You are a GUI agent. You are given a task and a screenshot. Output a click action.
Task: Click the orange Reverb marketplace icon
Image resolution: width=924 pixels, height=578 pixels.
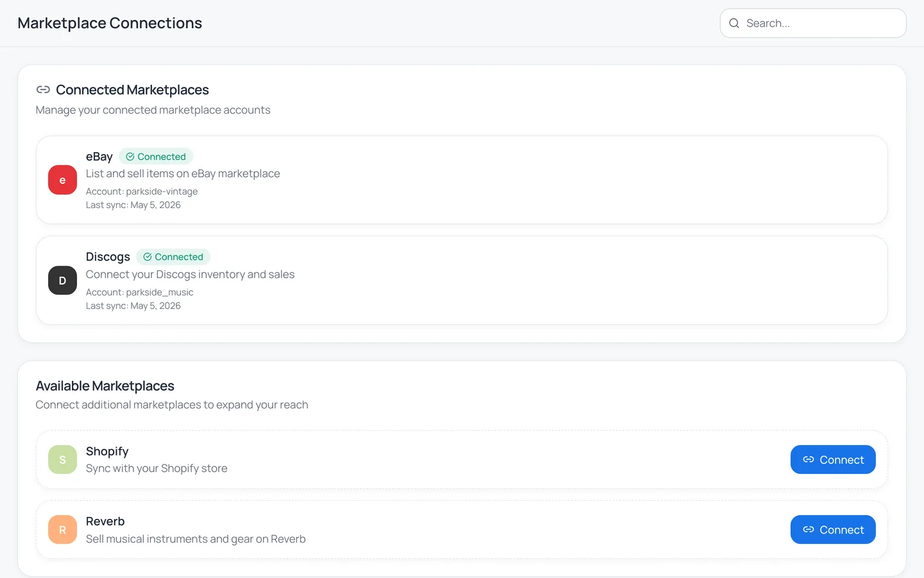[x=62, y=530]
